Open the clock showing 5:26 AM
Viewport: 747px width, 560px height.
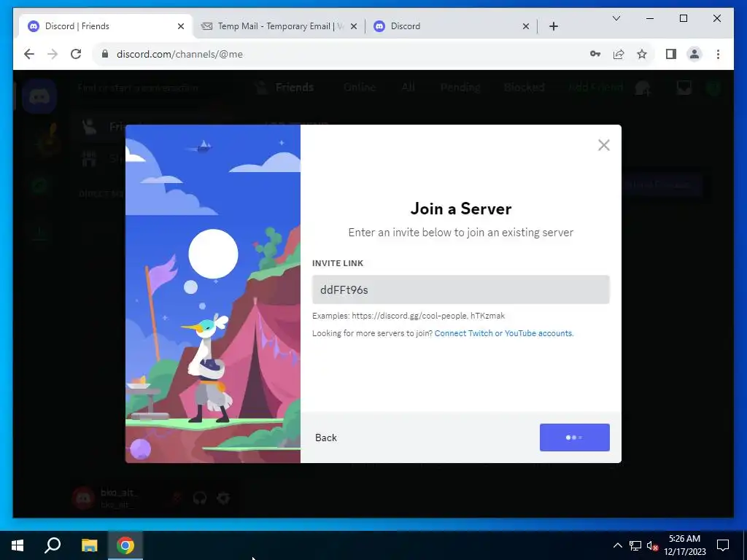click(x=684, y=545)
